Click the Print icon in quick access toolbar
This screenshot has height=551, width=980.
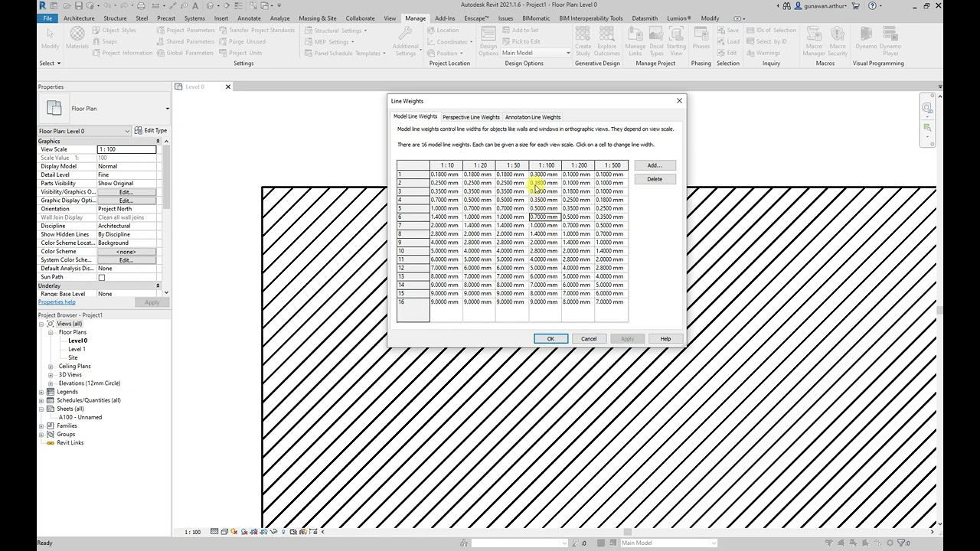pos(140,5)
